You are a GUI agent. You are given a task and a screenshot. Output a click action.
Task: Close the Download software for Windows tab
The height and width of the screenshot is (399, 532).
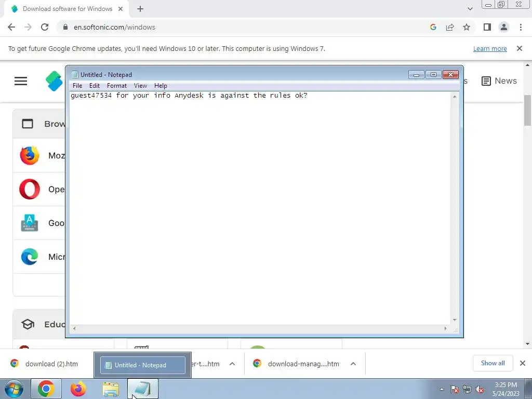coord(121,9)
